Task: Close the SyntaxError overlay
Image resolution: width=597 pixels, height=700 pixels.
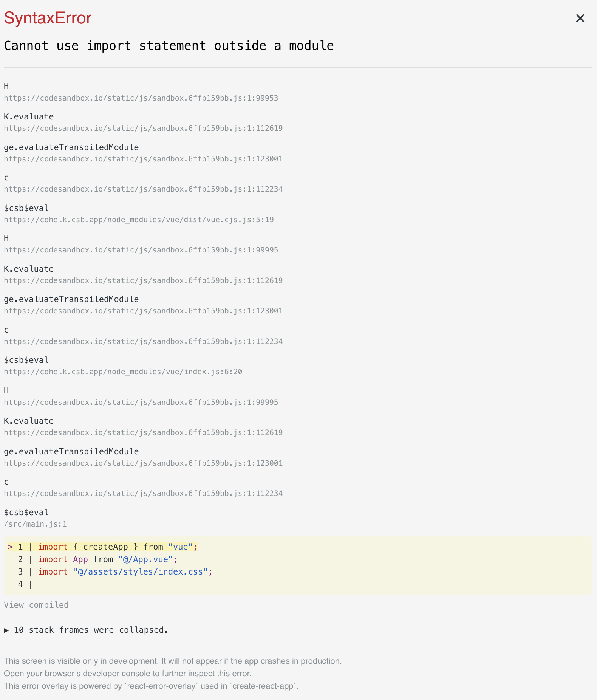Action: tap(580, 18)
